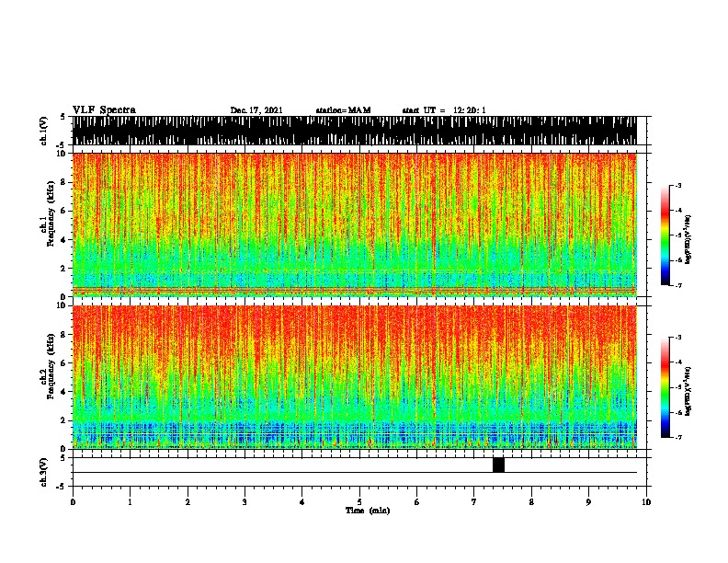Click the "station=MAM" header label
The image size is (728, 563).
(343, 110)
